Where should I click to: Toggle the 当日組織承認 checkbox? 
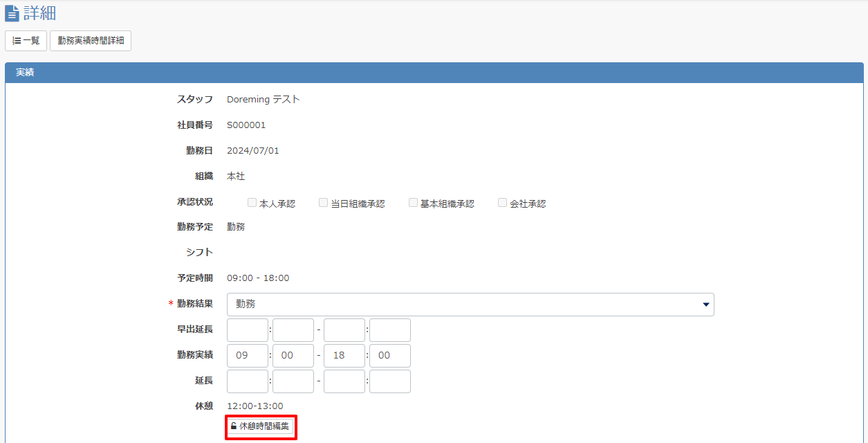tap(323, 203)
